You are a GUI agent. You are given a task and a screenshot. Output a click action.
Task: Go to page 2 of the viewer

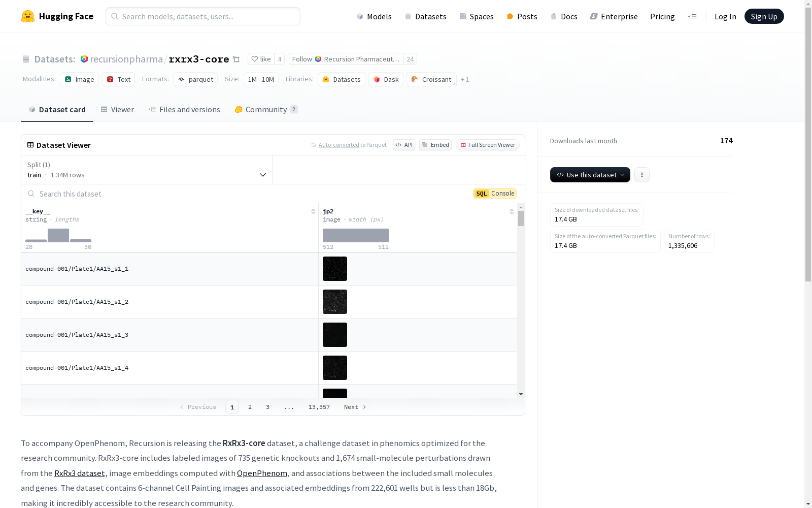(x=250, y=407)
